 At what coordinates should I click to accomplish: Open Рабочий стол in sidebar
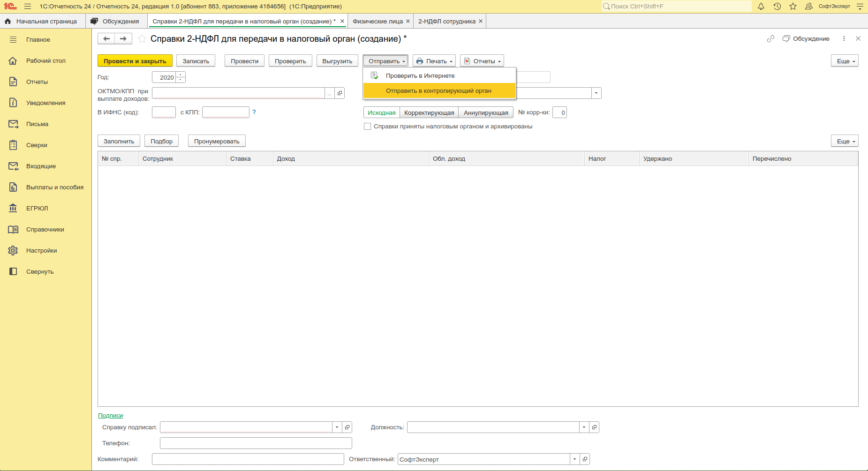click(x=46, y=61)
